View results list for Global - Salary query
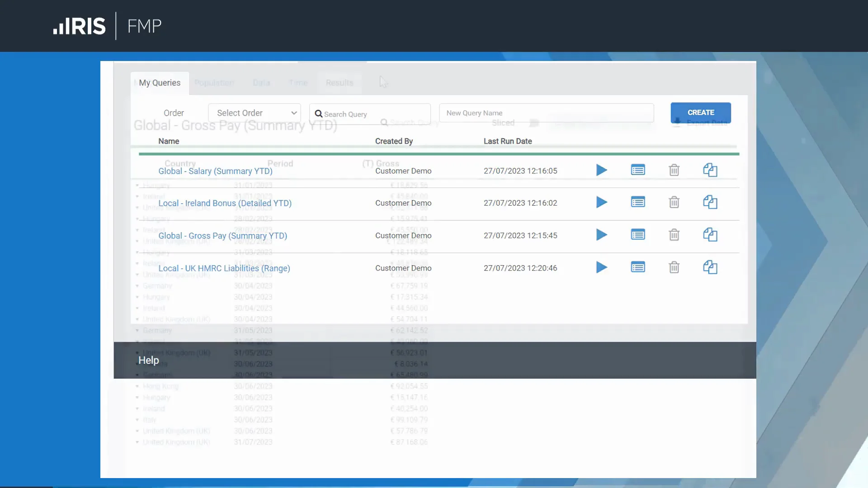This screenshot has width=868, height=488. (x=638, y=170)
